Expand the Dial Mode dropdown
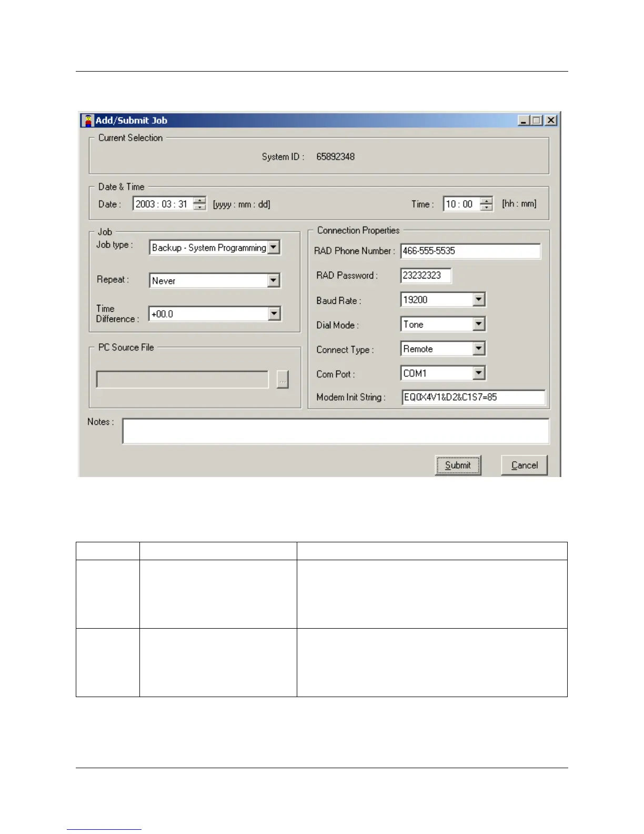Screen dimensions: 644x834 click(x=478, y=324)
